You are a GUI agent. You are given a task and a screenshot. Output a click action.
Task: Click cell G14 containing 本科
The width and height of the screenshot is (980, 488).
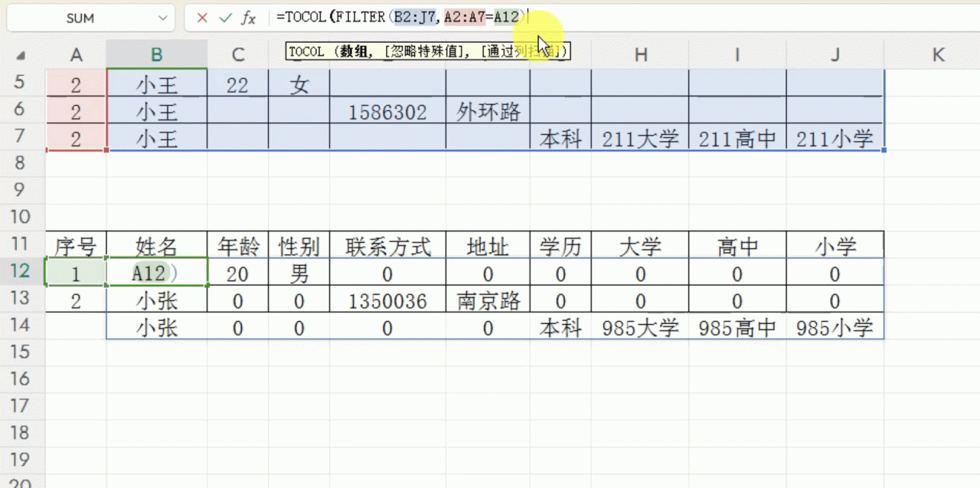(x=560, y=327)
